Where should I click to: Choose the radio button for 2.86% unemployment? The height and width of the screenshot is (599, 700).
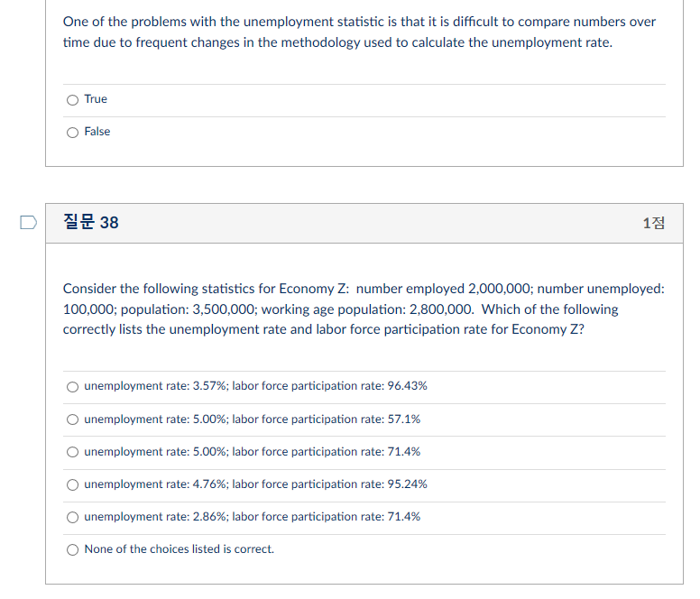72,517
